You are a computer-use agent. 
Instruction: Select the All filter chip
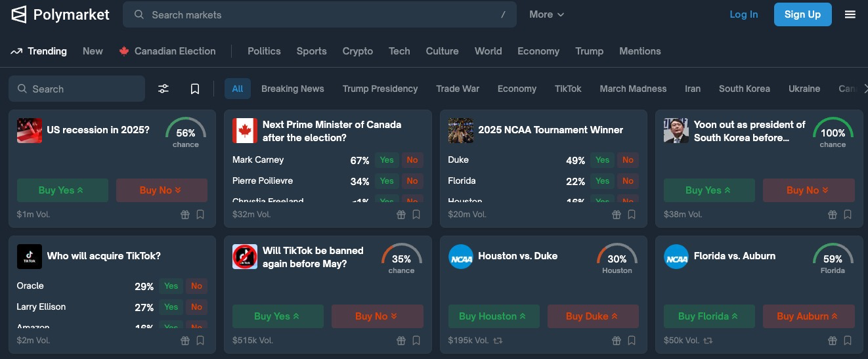click(x=238, y=89)
